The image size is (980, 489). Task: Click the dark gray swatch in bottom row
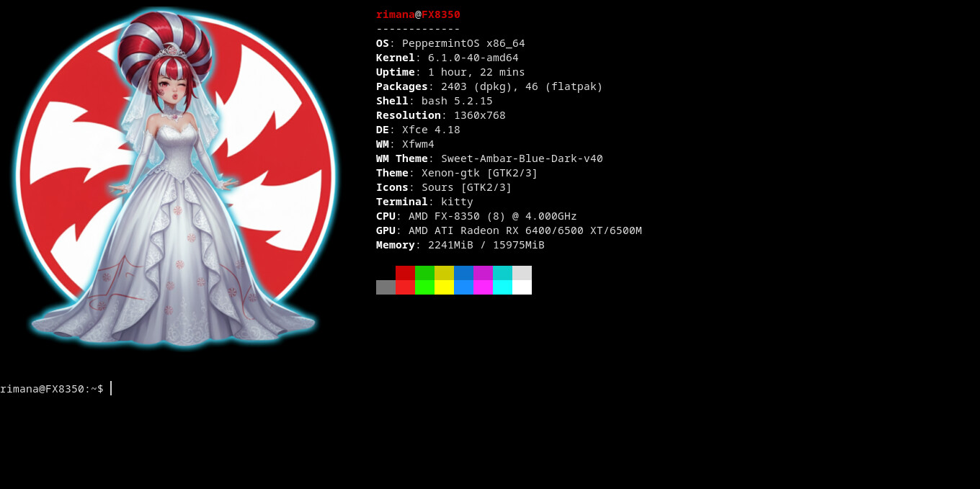tap(386, 287)
